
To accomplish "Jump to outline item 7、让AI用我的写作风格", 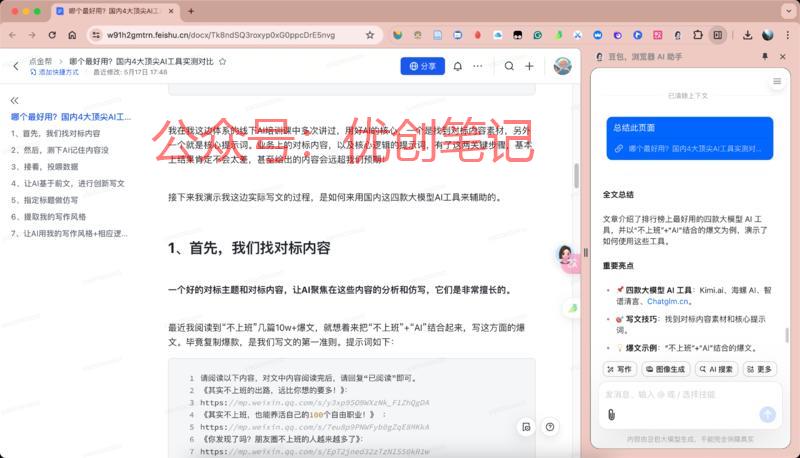I will coord(69,234).
